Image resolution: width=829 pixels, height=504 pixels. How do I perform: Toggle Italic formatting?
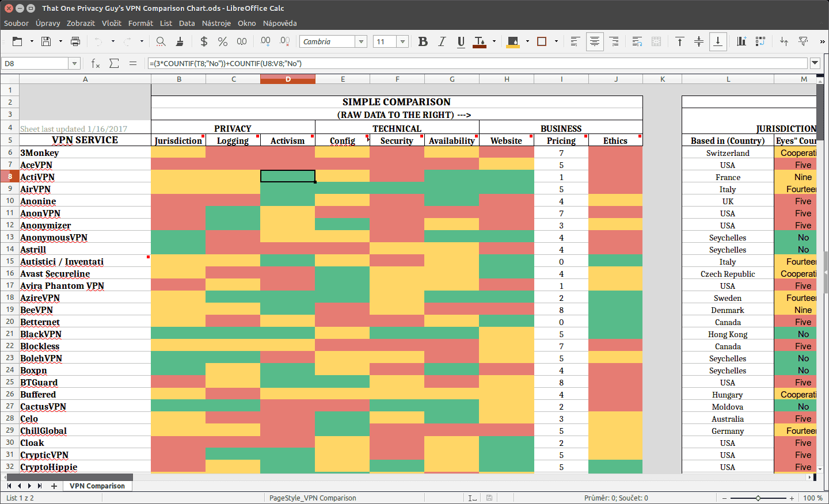tap(442, 41)
